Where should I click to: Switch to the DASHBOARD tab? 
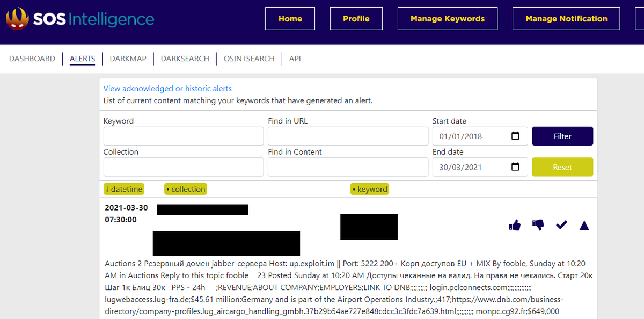coord(32,59)
